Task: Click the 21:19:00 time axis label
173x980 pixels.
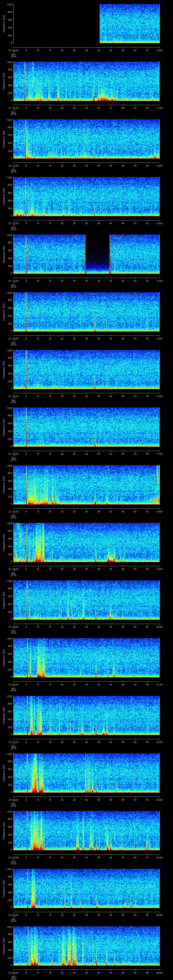Action: click(x=13, y=627)
